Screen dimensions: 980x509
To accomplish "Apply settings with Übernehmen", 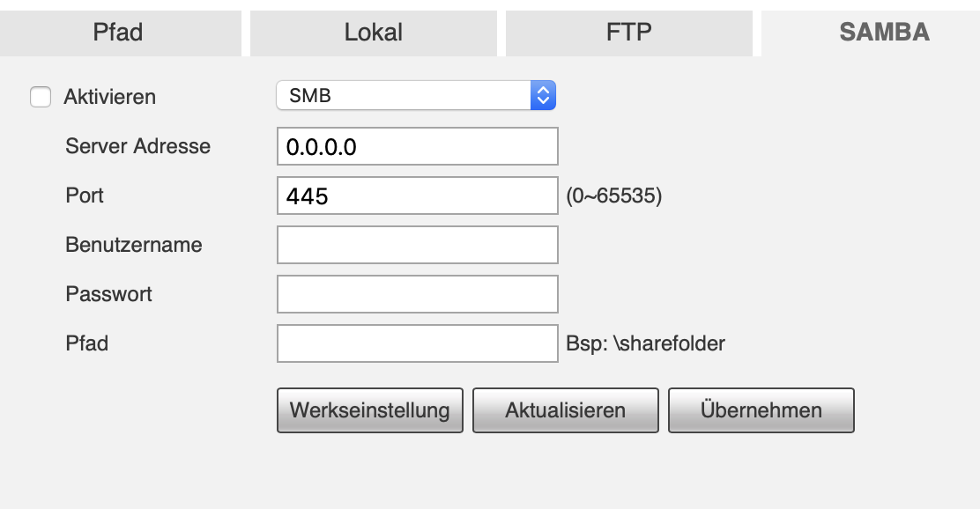I will [761, 409].
